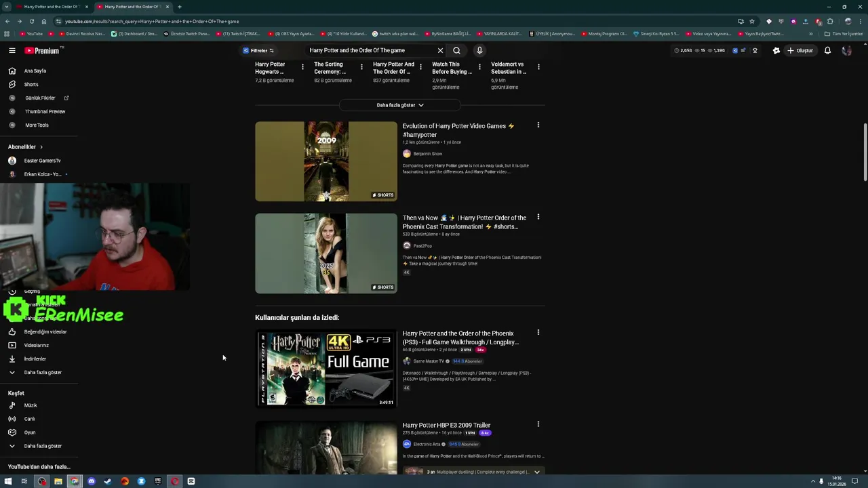
Task: Open File Explorer from the taskbar
Action: [58, 481]
